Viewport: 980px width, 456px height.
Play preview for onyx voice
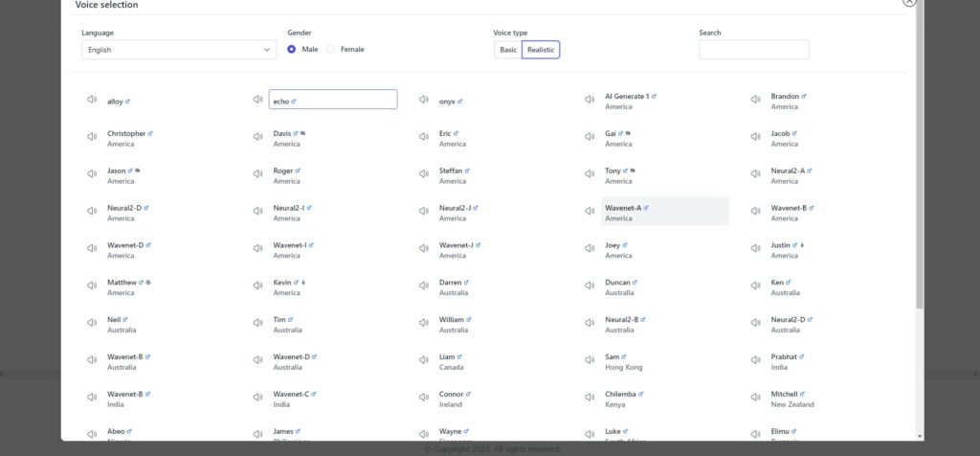[424, 100]
